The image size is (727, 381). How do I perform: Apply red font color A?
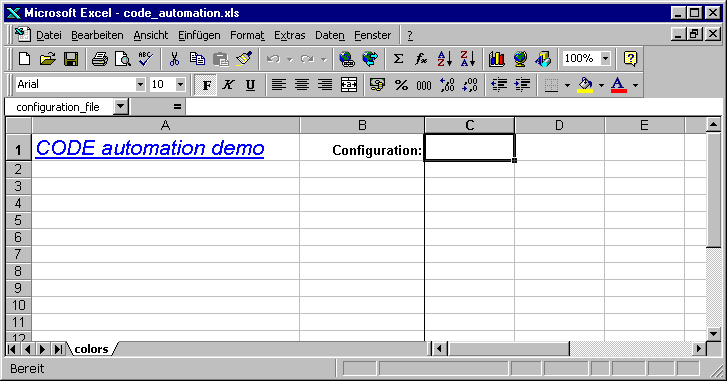pyautogui.click(x=619, y=85)
